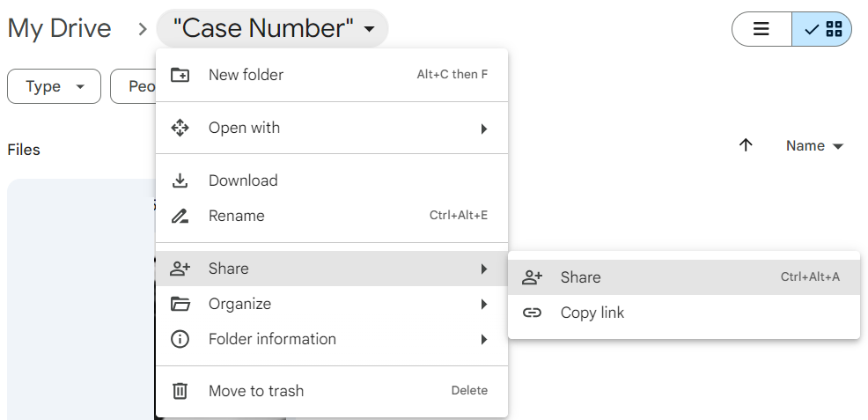Click the Copy link chain icon
Viewport: 868px width, 420px height.
(x=532, y=313)
